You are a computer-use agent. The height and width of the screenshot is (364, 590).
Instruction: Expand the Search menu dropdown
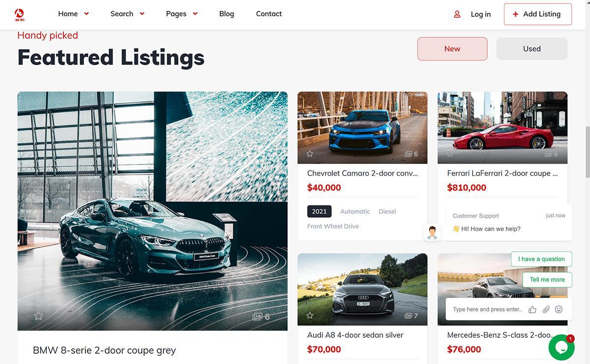click(142, 14)
